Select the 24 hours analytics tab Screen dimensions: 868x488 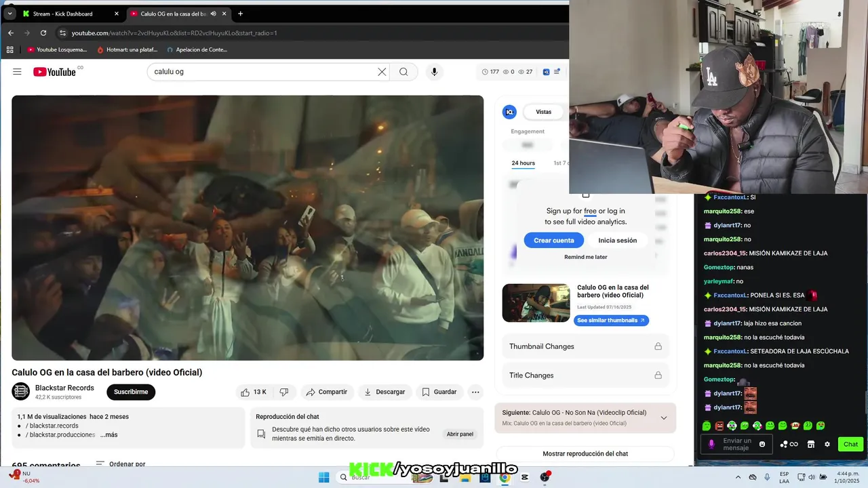(x=523, y=163)
